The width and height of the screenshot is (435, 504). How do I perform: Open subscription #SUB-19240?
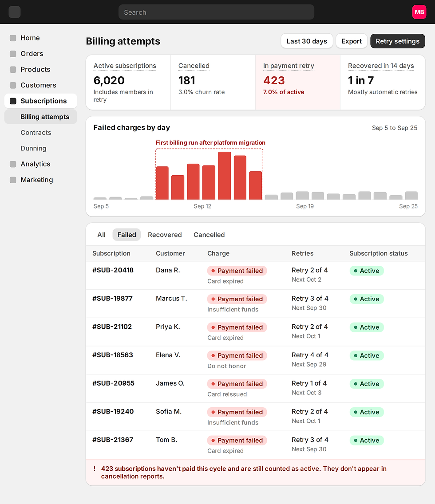coord(113,411)
